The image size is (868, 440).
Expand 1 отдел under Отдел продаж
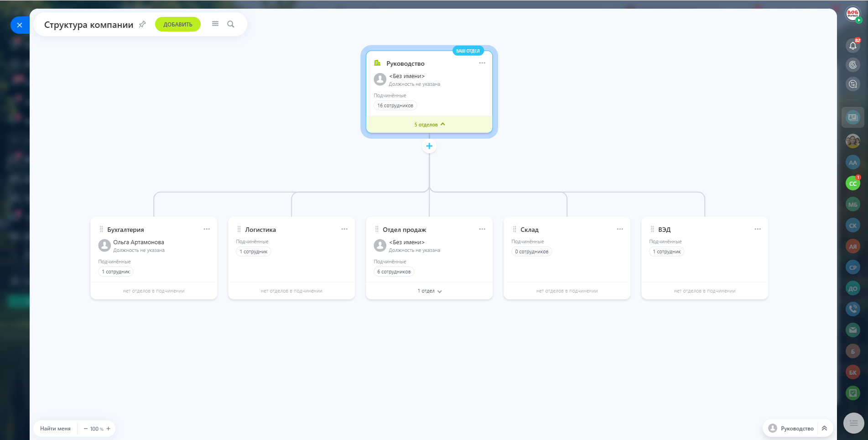[429, 291]
